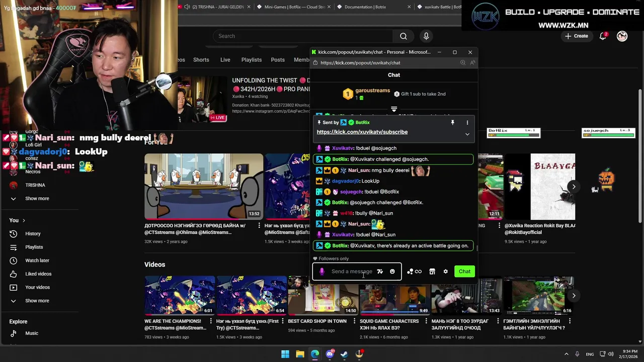This screenshot has height=362, width=644.
Task: Open TRISHNA subscription channel in sidebar
Action: pyautogui.click(x=35, y=185)
